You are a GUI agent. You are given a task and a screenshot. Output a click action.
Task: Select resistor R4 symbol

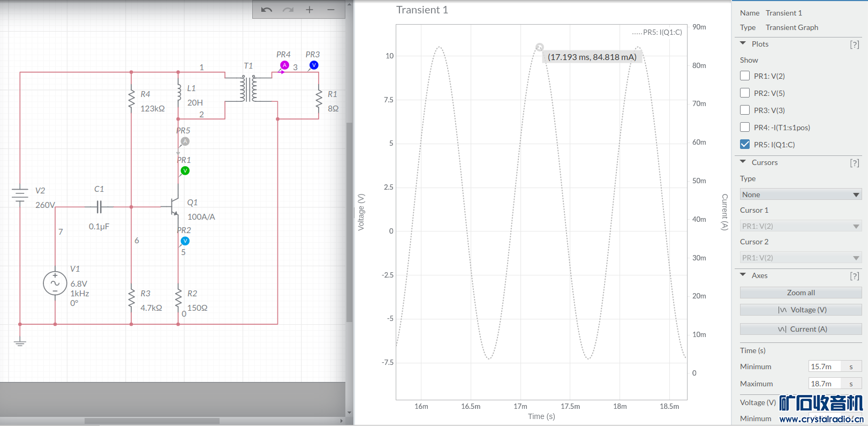click(x=131, y=100)
